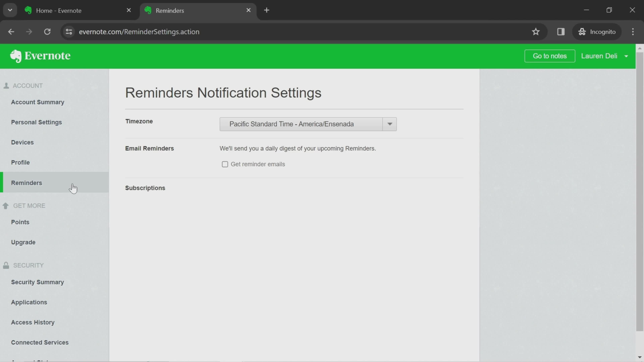Click the Personal Settings menu item
Viewport: 644px width, 362px height.
tap(36, 122)
